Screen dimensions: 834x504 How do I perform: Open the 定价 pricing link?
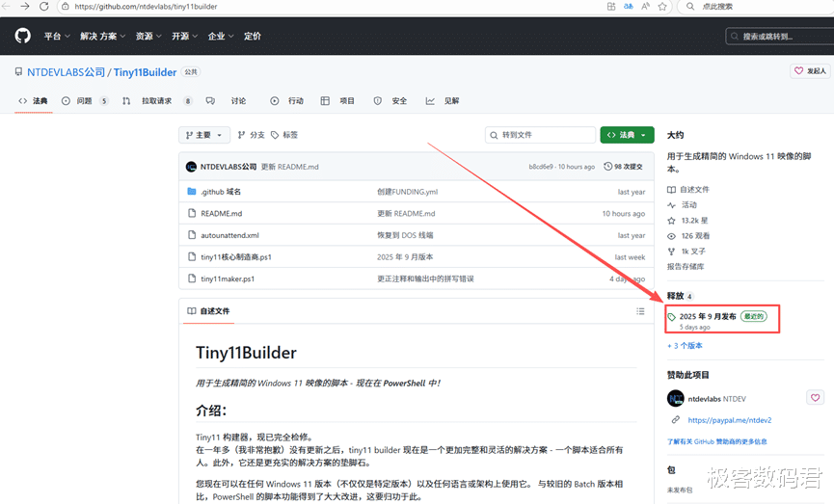(253, 37)
